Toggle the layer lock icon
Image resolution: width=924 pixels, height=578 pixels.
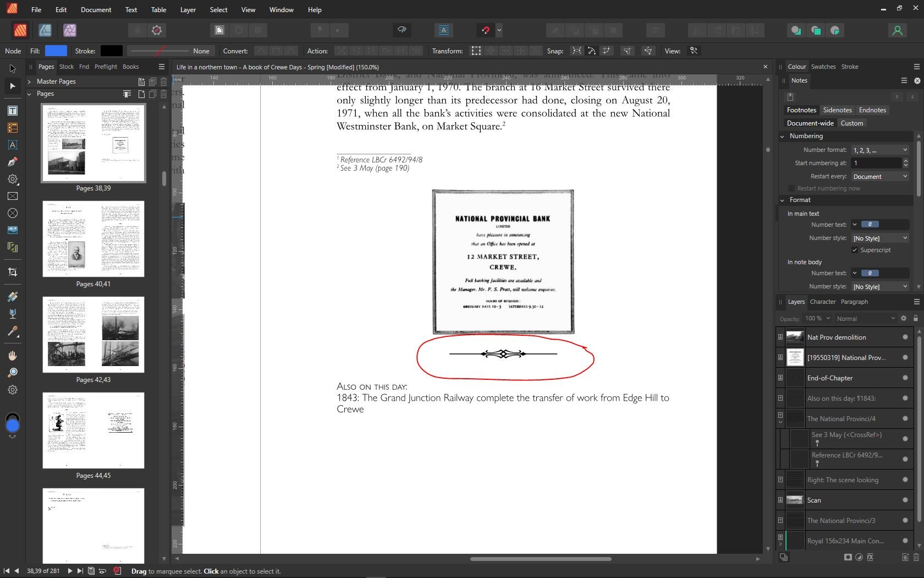(x=916, y=318)
